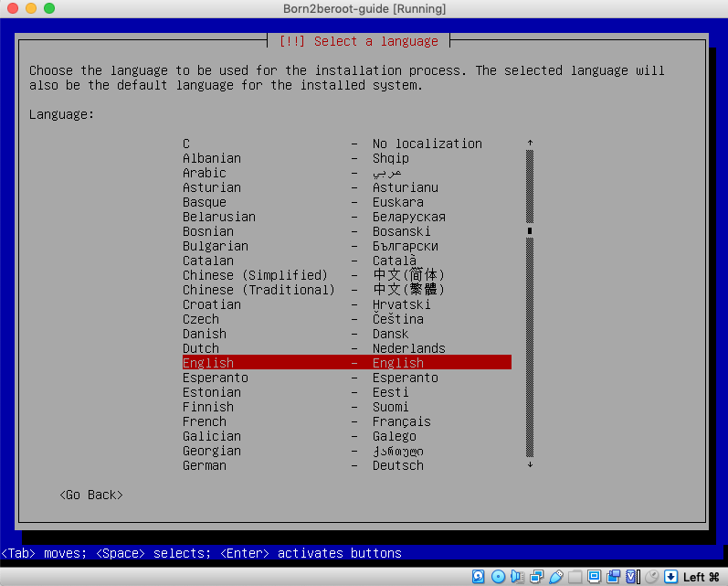Select Estonian in the language list
The image size is (728, 586).
pyautogui.click(x=347, y=393)
